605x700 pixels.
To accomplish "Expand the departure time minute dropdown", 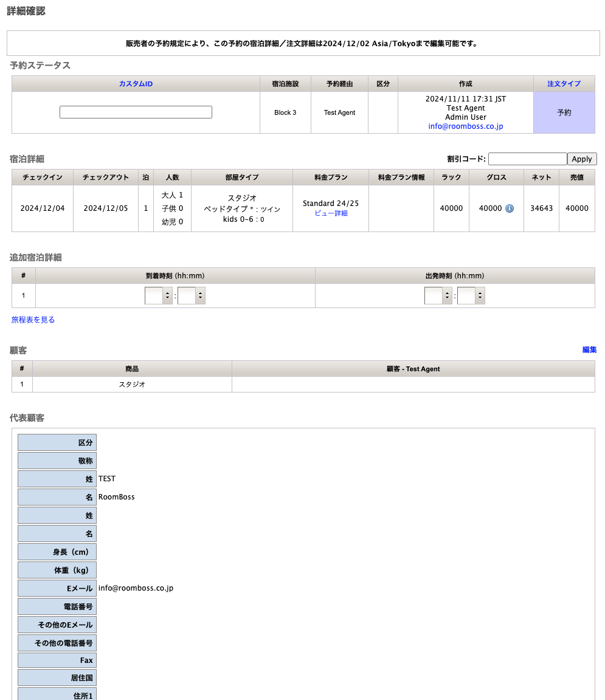I will [x=471, y=296].
